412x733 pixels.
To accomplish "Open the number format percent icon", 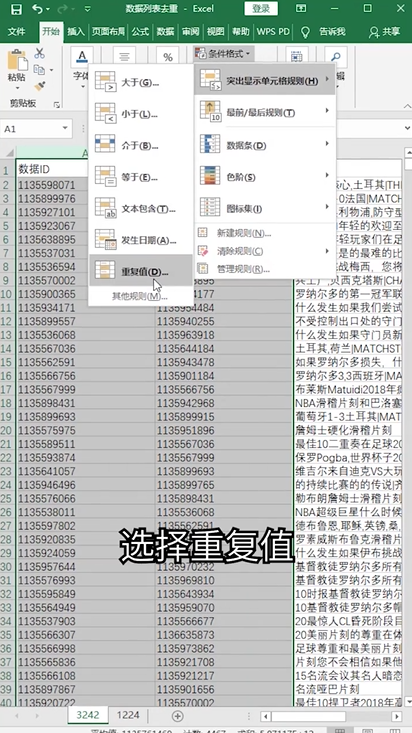I will click(x=168, y=57).
